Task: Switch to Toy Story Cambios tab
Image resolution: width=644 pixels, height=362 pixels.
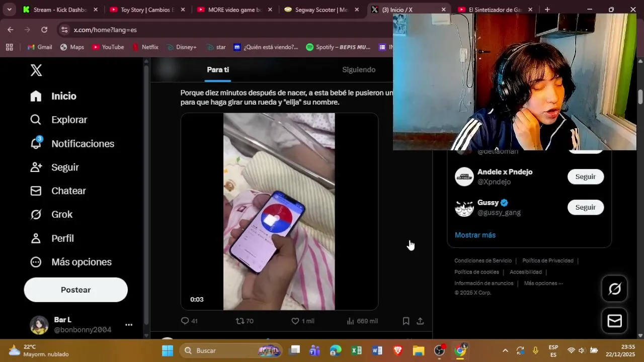Action: (x=148, y=10)
